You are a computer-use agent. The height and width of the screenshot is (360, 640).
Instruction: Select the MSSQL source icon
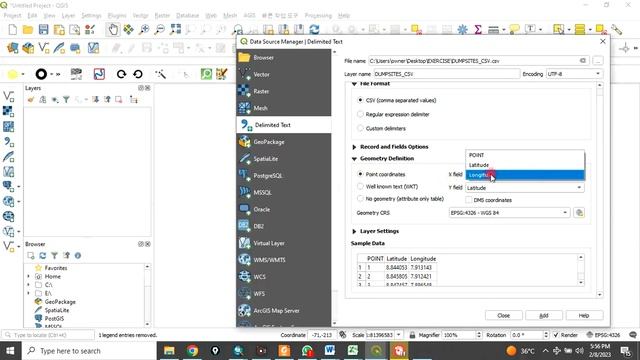244,192
